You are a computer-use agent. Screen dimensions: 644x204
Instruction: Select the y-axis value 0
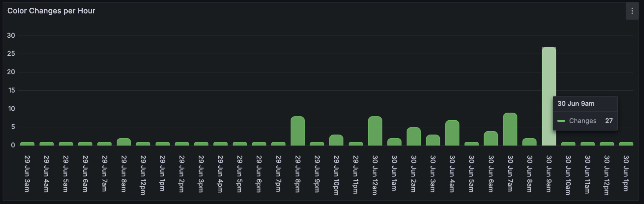click(13, 145)
